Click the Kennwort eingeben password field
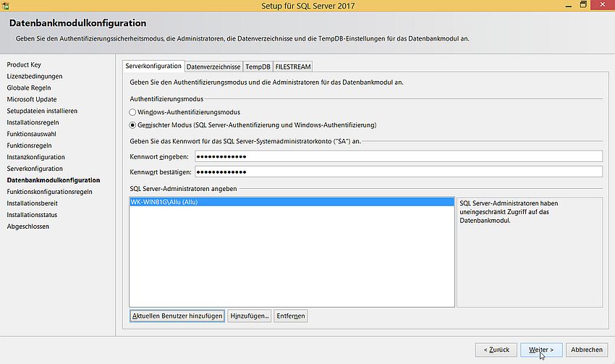The width and height of the screenshot is (615, 364). click(399, 156)
